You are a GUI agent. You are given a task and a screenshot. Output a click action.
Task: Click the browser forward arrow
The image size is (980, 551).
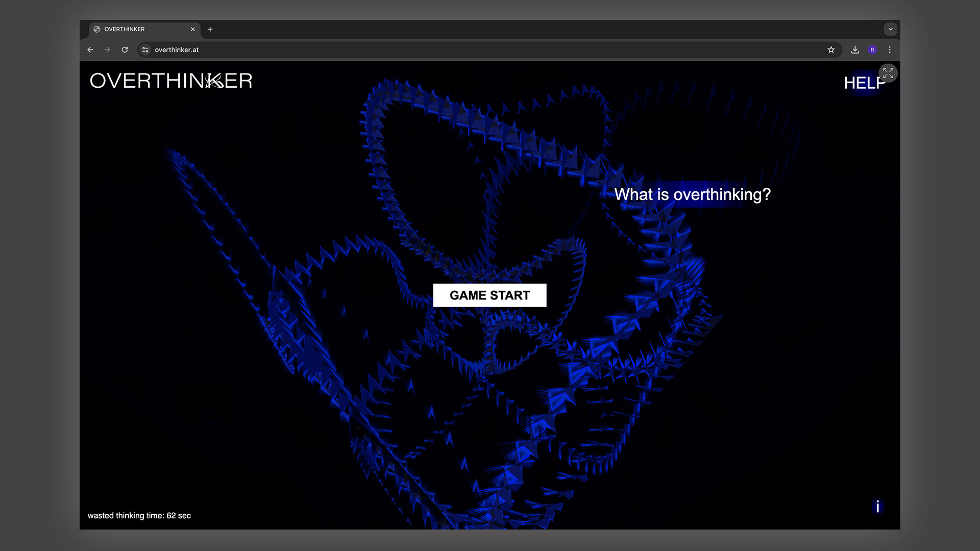pos(107,50)
